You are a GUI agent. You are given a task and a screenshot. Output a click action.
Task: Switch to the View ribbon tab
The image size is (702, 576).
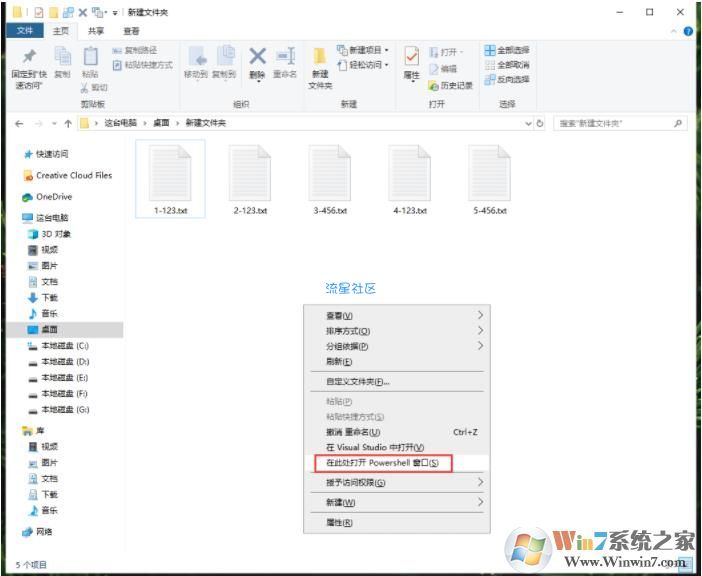pos(131,31)
